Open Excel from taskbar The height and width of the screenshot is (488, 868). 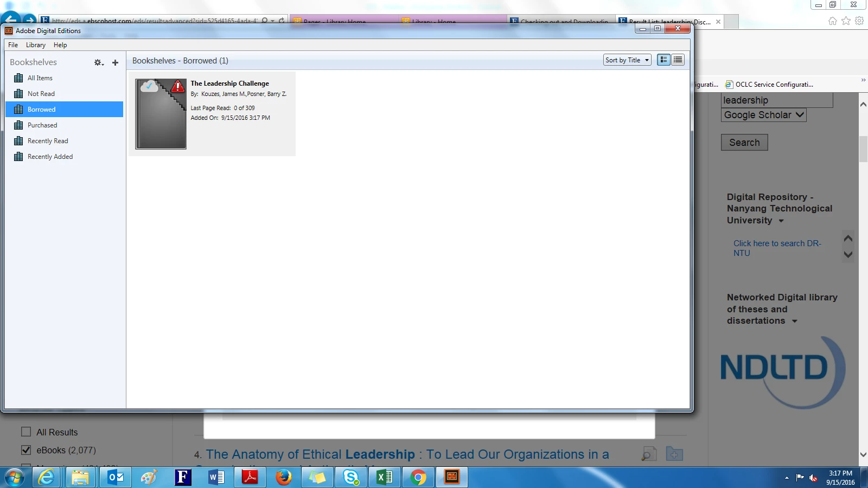[x=385, y=478]
